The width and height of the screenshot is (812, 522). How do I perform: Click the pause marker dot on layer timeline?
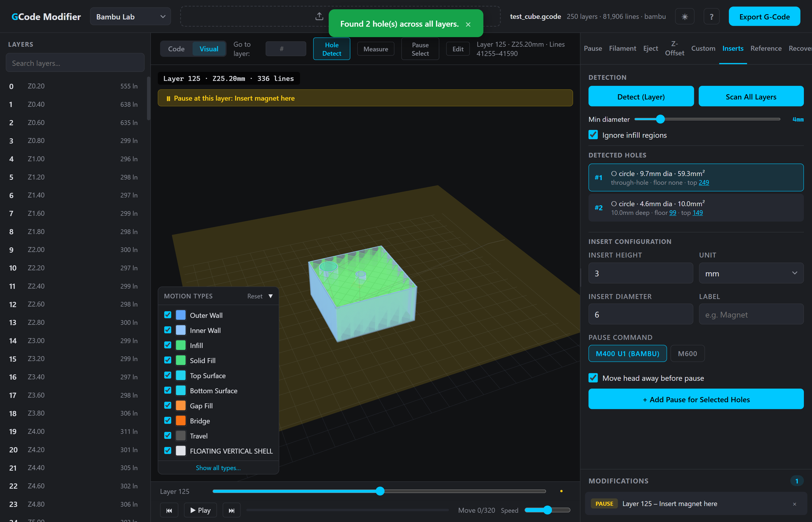click(561, 491)
